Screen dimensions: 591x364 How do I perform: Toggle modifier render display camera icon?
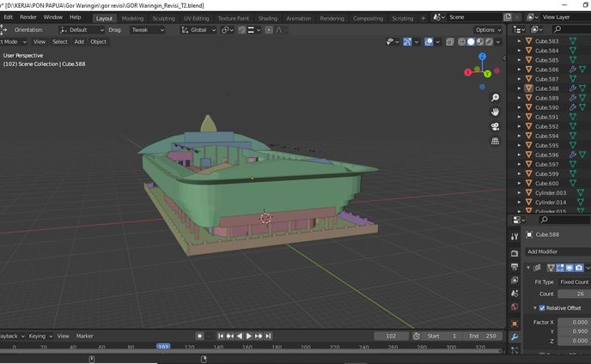[x=579, y=268]
